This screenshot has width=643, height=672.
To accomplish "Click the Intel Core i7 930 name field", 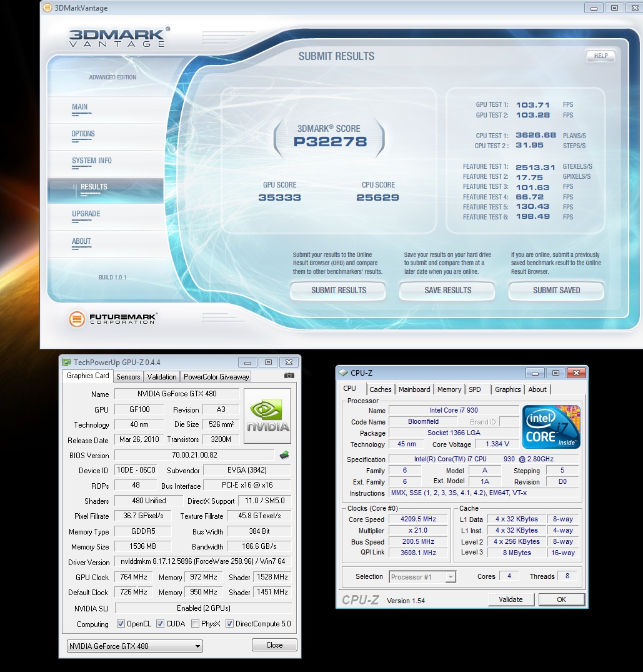I will click(454, 410).
